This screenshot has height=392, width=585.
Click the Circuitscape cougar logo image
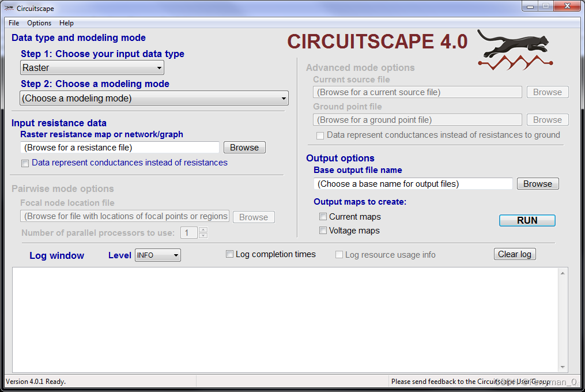[515, 50]
